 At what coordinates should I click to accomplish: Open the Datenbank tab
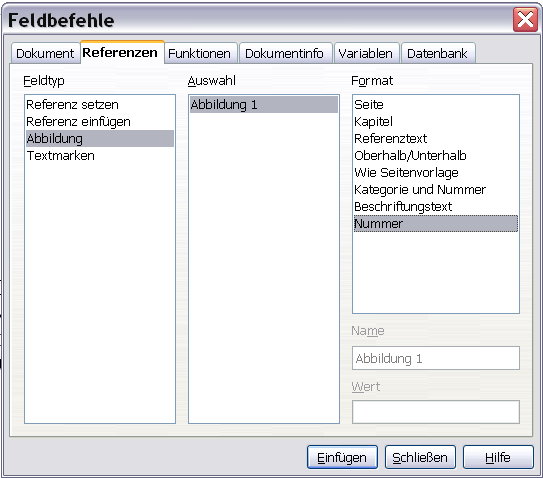438,53
